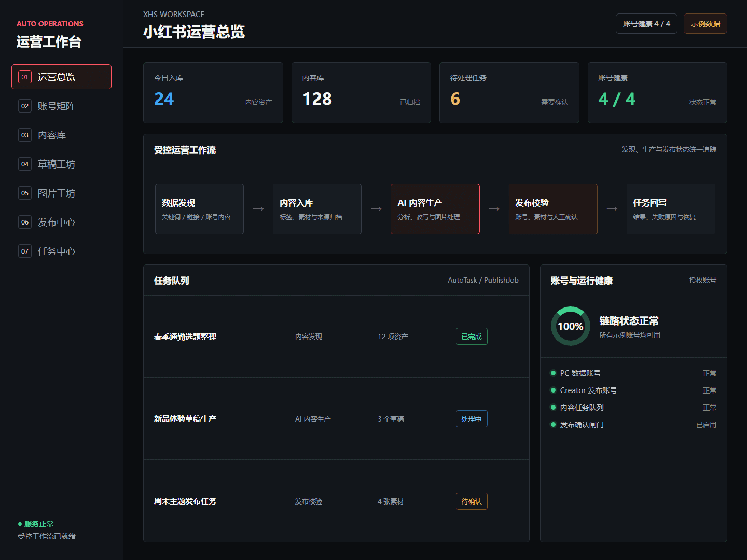Click the 链路状态正常 heading
The width and height of the screenshot is (747, 560).
629,321
